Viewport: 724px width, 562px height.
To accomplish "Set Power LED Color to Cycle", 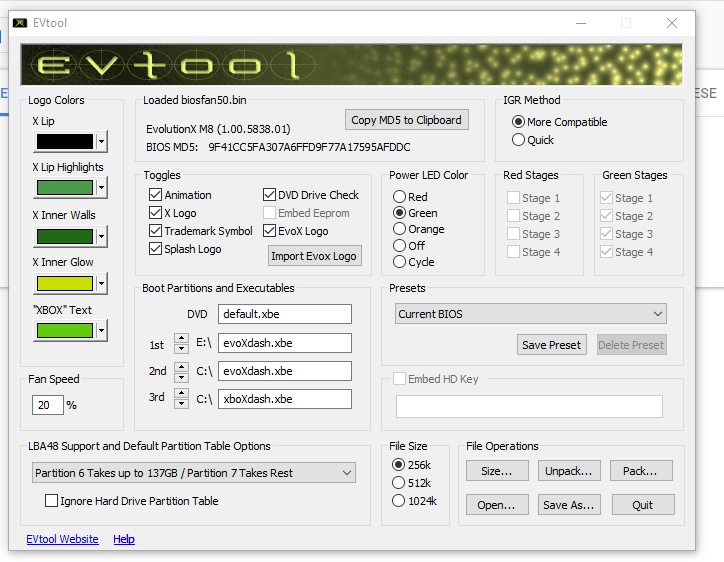I will [414, 262].
